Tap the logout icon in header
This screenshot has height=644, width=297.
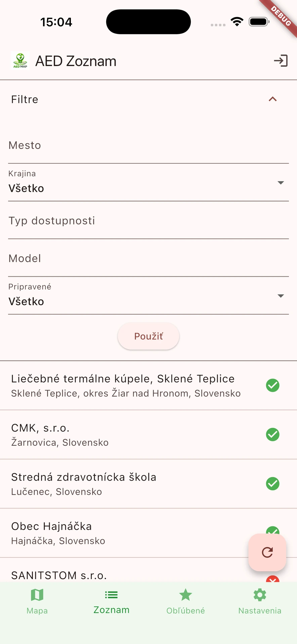click(x=281, y=61)
